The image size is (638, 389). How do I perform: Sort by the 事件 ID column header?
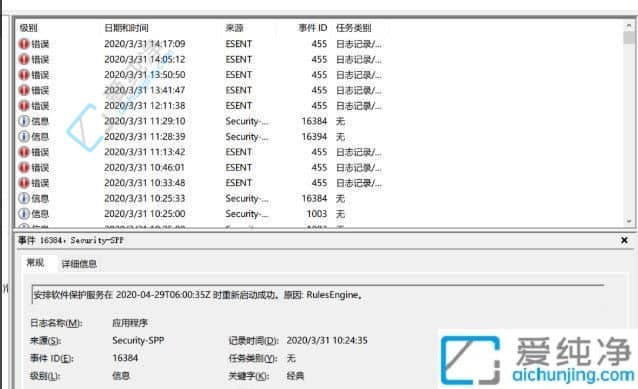point(312,28)
